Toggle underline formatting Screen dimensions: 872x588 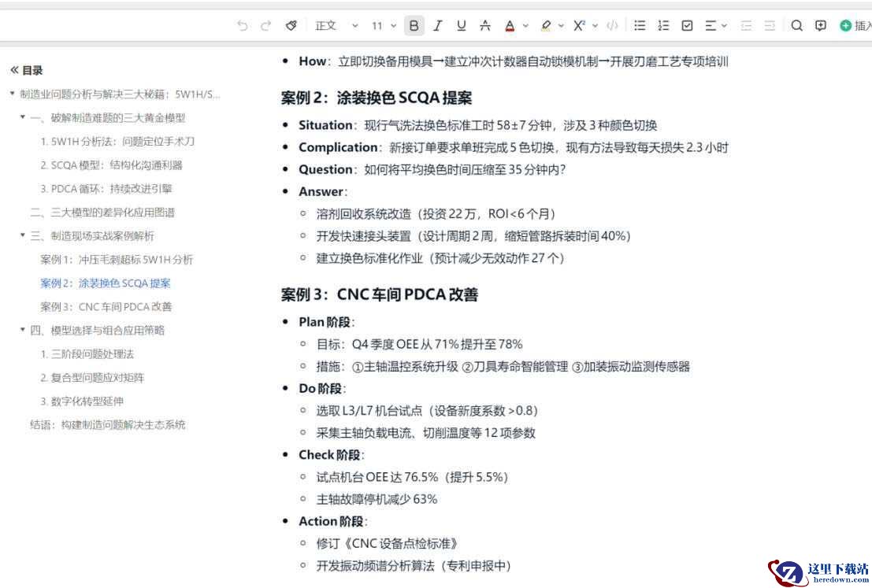click(x=461, y=25)
